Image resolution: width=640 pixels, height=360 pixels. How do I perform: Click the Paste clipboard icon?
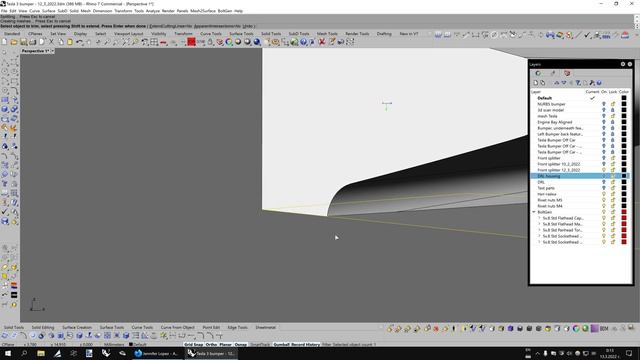tap(70, 42)
